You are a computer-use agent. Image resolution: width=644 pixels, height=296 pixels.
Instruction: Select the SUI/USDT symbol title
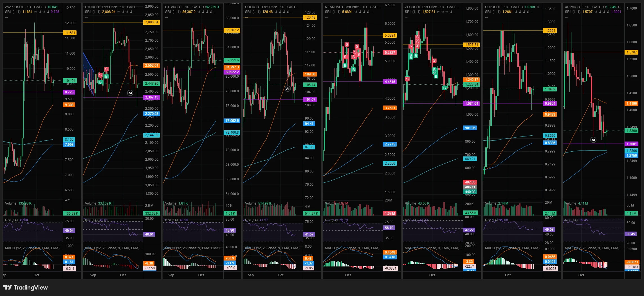[493, 7]
